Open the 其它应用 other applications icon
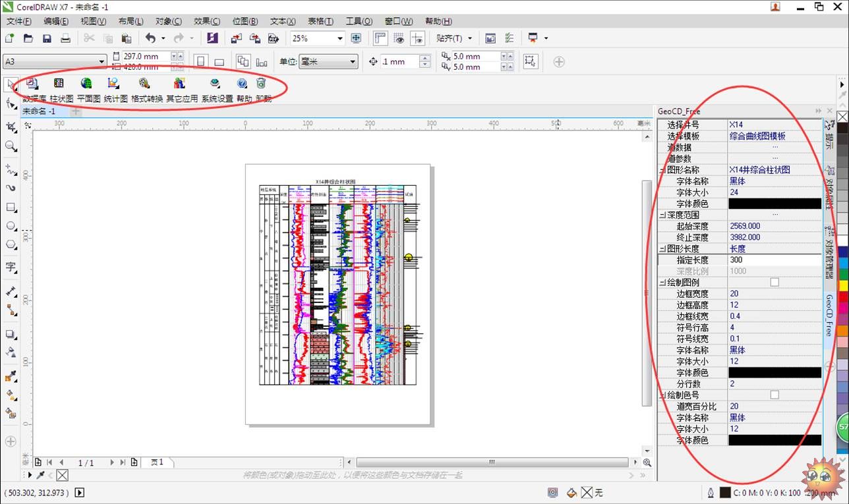The width and height of the screenshot is (849, 504). click(179, 84)
